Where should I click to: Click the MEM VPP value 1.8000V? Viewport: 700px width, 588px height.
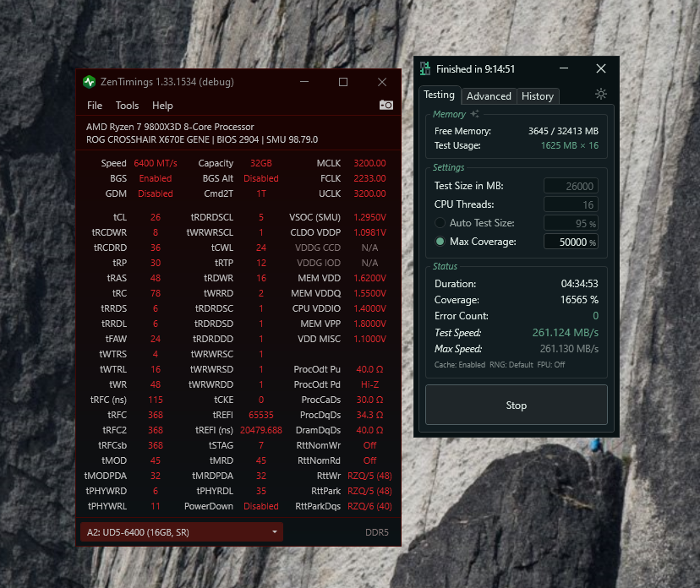pos(369,324)
